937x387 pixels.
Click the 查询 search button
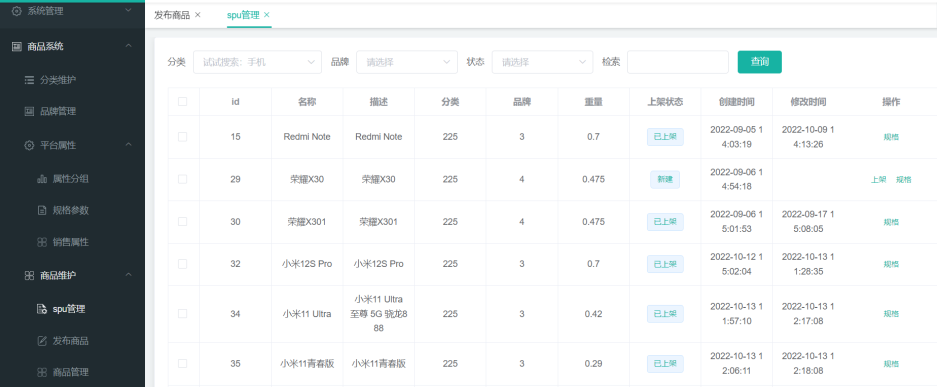(760, 62)
